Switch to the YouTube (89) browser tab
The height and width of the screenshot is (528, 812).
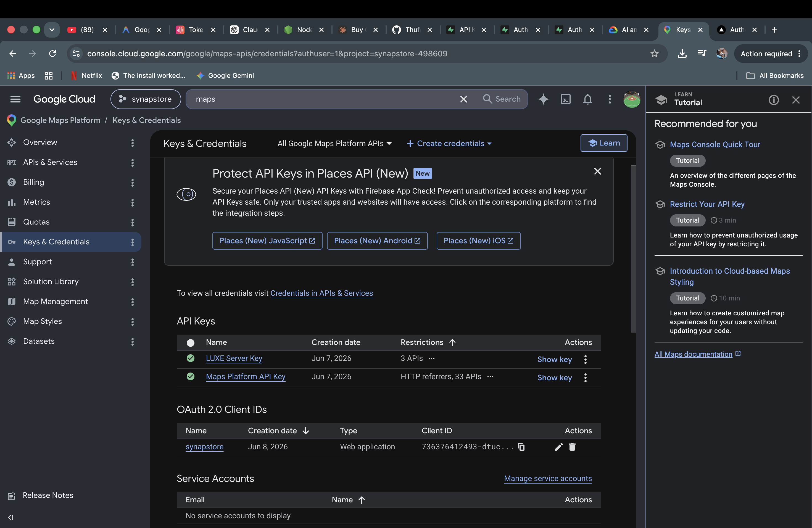[x=87, y=30]
